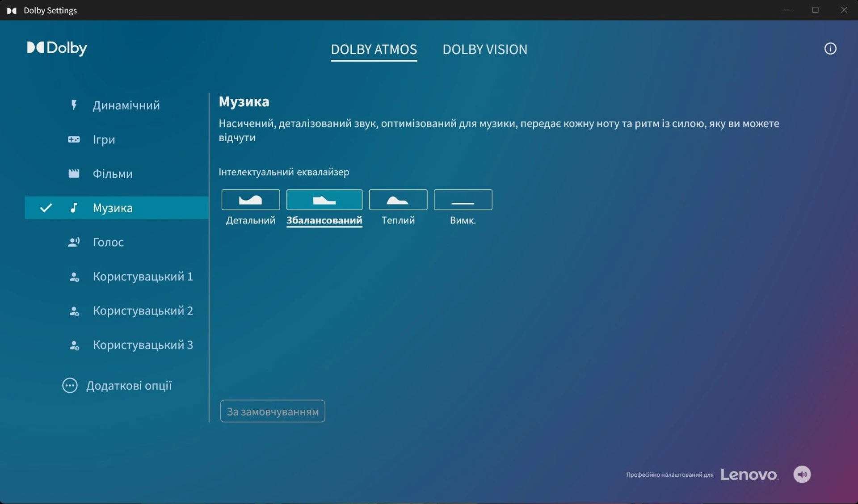The height and width of the screenshot is (504, 858).
Task: Click the Музика heading in content pane
Action: click(244, 102)
